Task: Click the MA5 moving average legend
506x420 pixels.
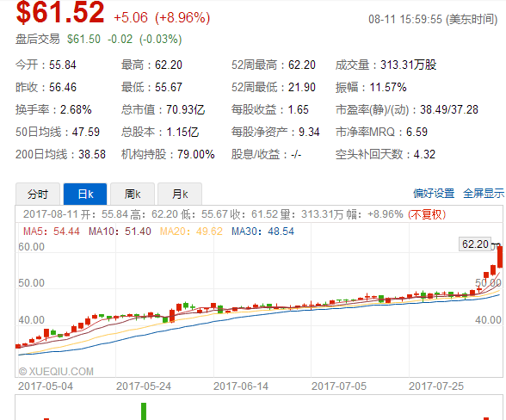Action: [x=52, y=232]
